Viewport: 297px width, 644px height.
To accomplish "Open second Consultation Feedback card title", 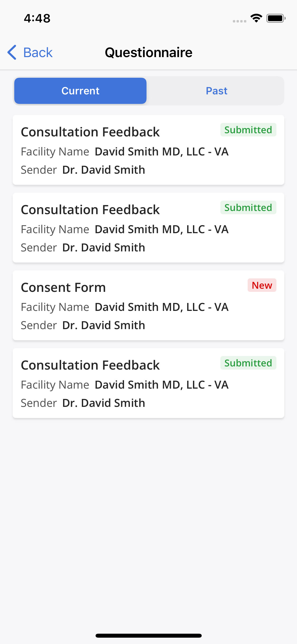I will tap(90, 210).
